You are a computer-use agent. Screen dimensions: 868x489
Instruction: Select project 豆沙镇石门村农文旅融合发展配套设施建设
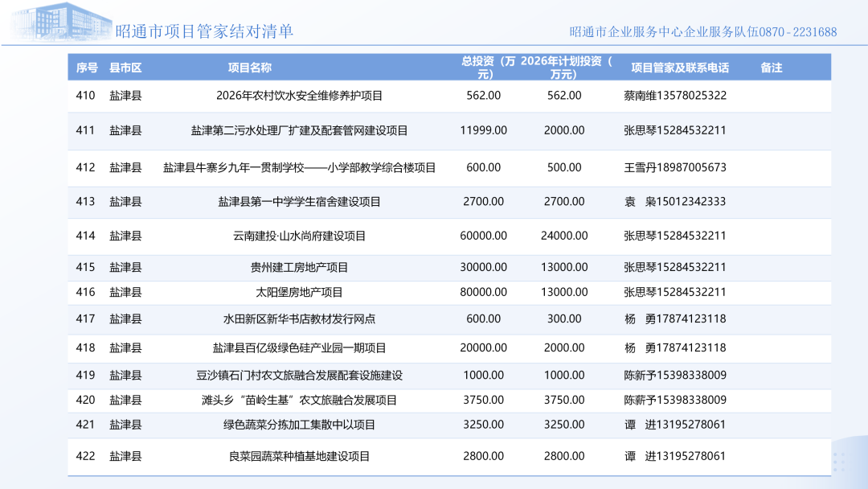300,376
